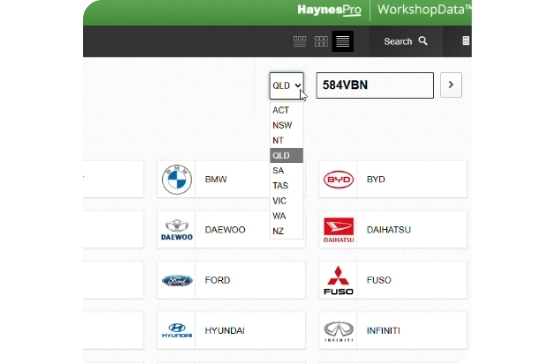The image size is (544, 364).
Task: Open the BYD make card
Action: [393, 179]
